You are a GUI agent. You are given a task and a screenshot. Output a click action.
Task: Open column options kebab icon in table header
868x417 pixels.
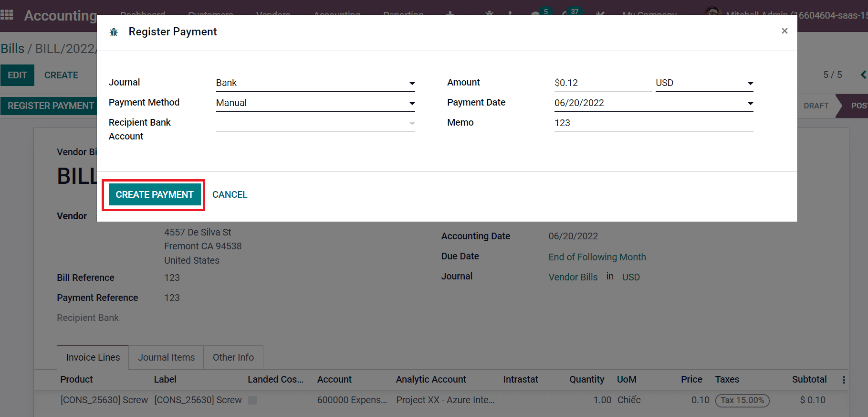pos(844,380)
